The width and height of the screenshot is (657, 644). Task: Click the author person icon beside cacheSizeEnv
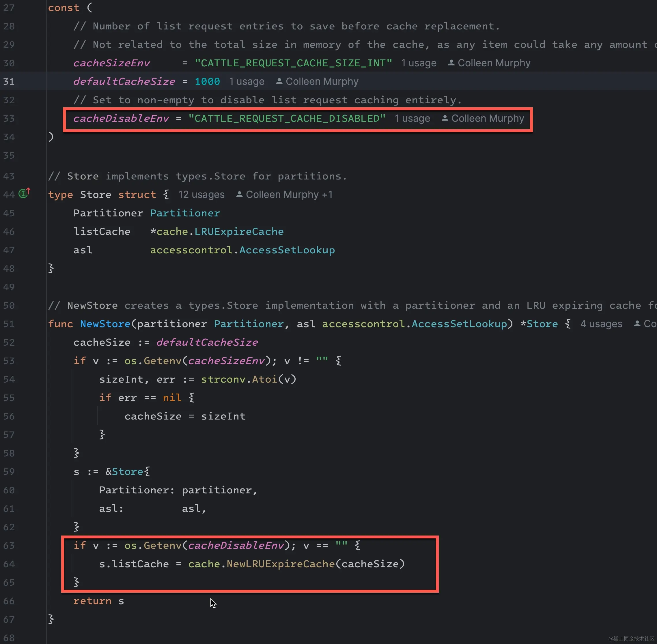pyautogui.click(x=451, y=63)
